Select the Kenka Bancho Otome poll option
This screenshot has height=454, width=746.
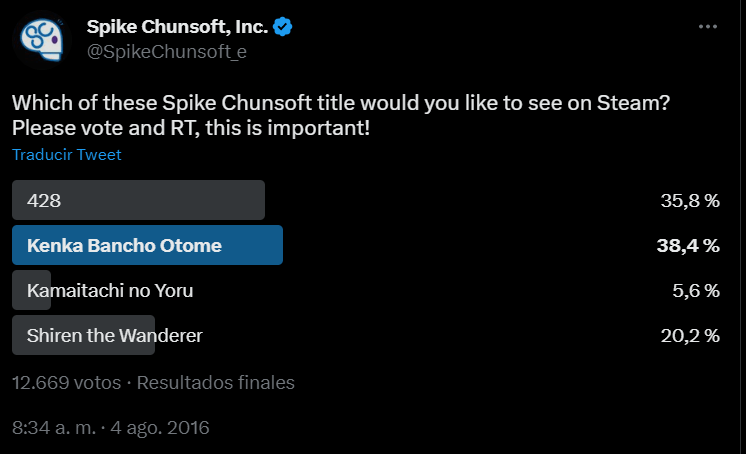tap(147, 245)
